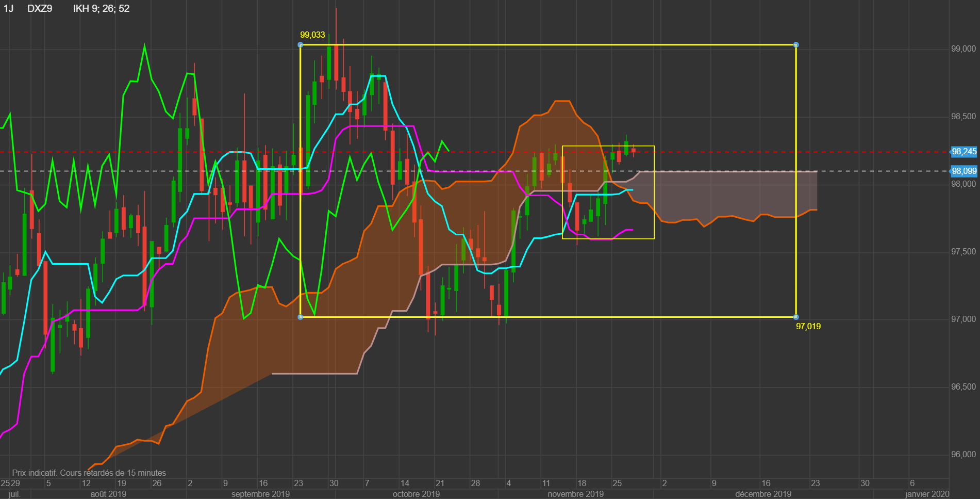The width and height of the screenshot is (980, 499).
Task: Click the octobre 2019 month label
Action: coord(416,494)
